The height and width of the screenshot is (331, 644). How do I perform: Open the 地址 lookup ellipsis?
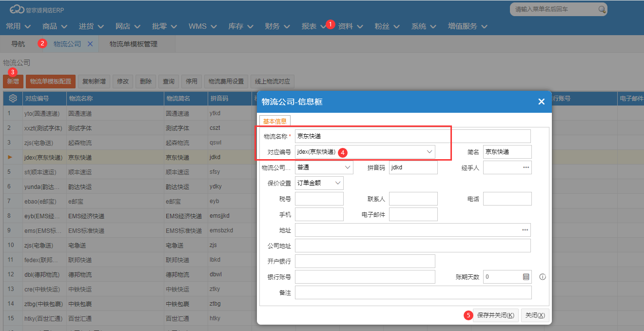point(525,230)
